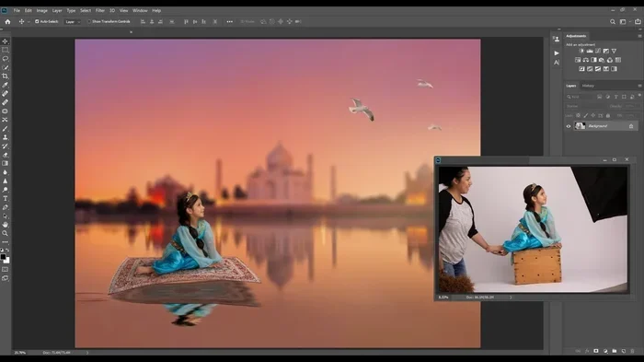Add a Vibrance adjustment
644x362 pixels.
pos(614,51)
